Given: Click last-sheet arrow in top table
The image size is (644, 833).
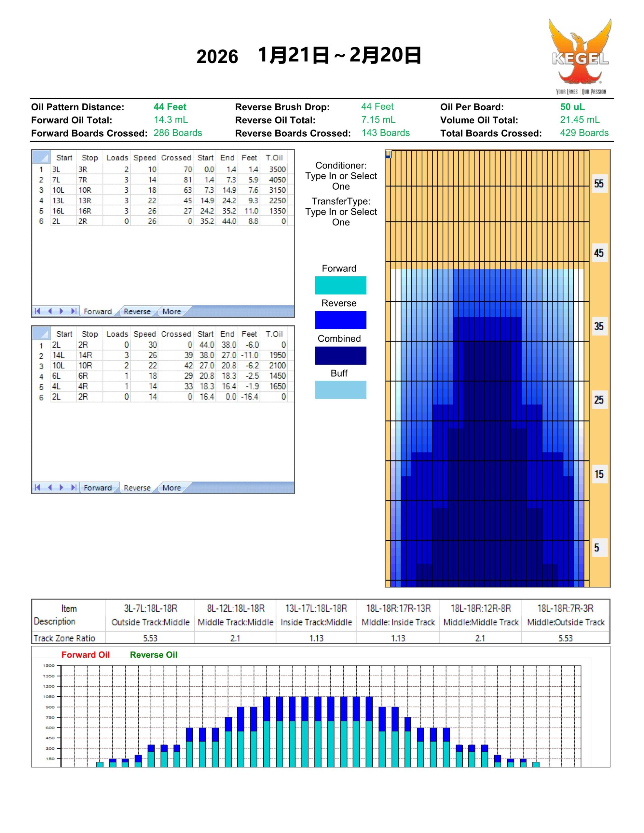Looking at the screenshot, I should coord(74,311).
